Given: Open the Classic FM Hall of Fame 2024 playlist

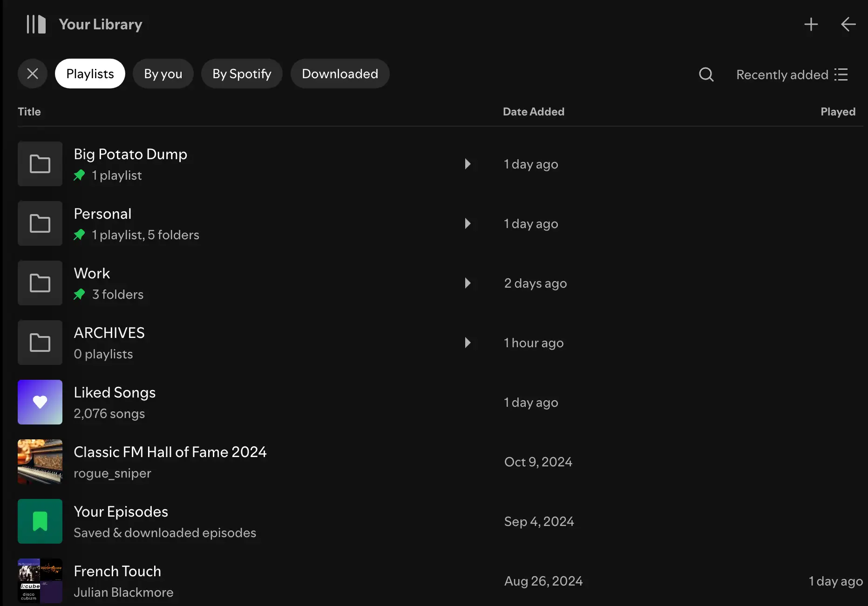Looking at the screenshot, I should (170, 462).
